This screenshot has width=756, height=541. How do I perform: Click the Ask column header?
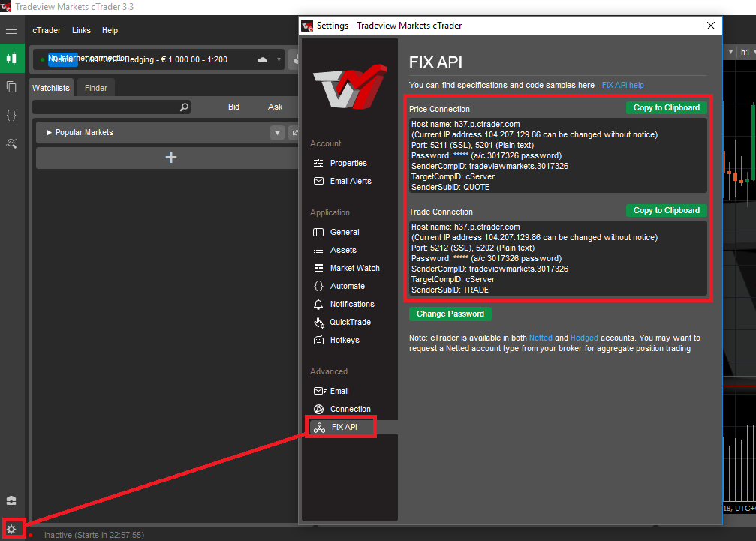pos(276,107)
